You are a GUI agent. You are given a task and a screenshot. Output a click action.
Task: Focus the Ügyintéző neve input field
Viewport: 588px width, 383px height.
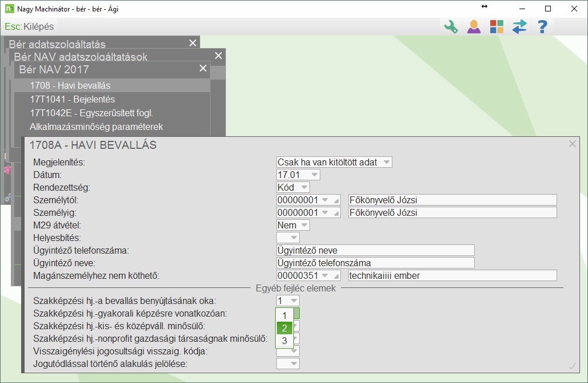pos(375,263)
